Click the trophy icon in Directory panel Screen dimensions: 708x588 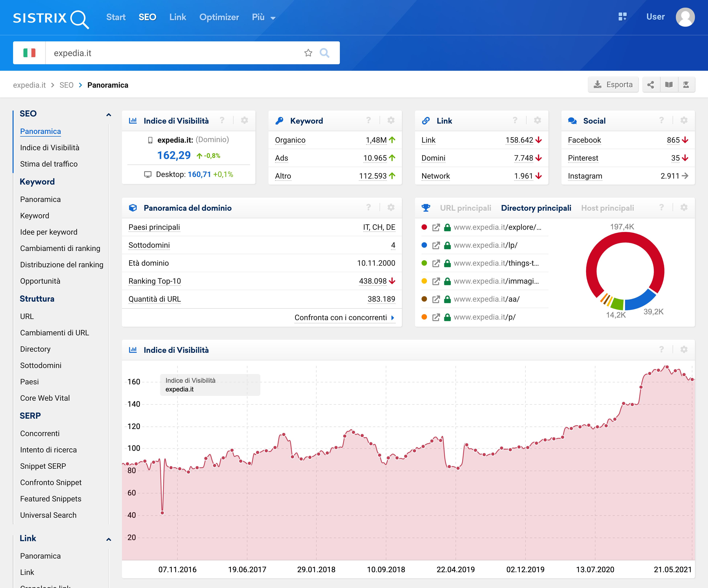point(426,208)
